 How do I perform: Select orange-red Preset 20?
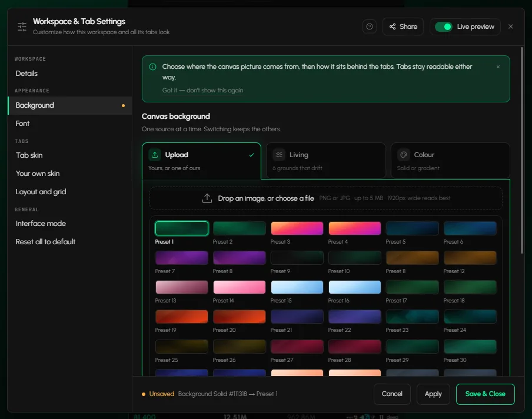tap(240, 317)
